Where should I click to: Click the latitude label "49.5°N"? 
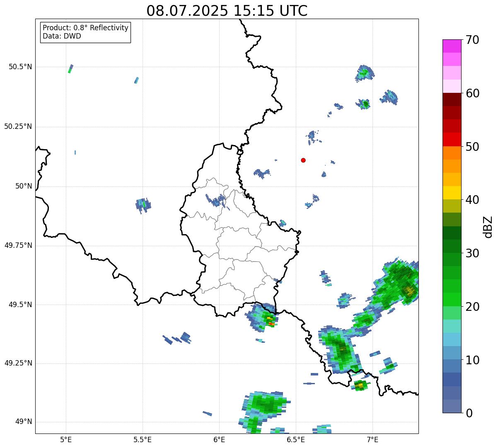pos(20,305)
